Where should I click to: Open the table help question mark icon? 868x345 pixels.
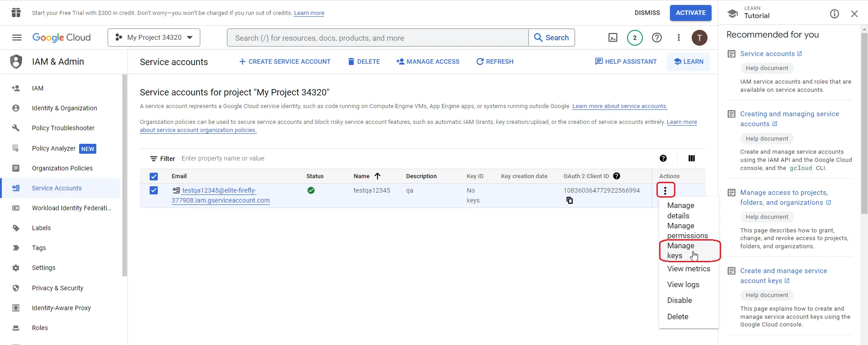[x=663, y=158]
